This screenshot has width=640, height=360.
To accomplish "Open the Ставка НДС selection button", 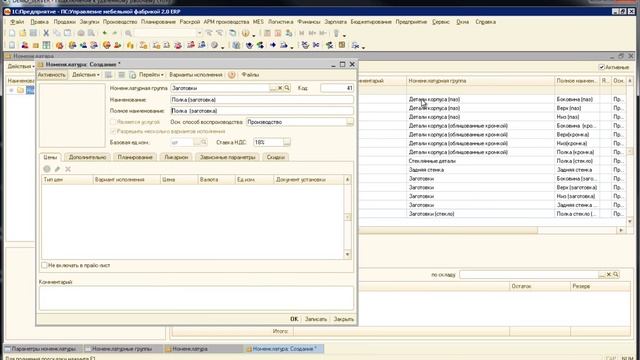I will 287,142.
